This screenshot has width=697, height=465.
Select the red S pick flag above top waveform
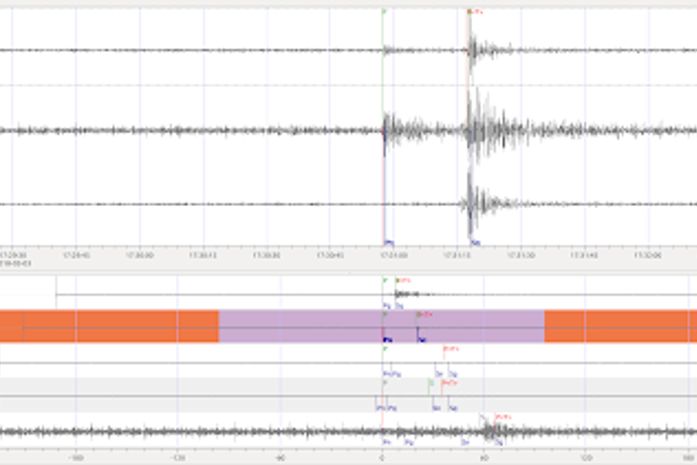pyautogui.click(x=472, y=12)
